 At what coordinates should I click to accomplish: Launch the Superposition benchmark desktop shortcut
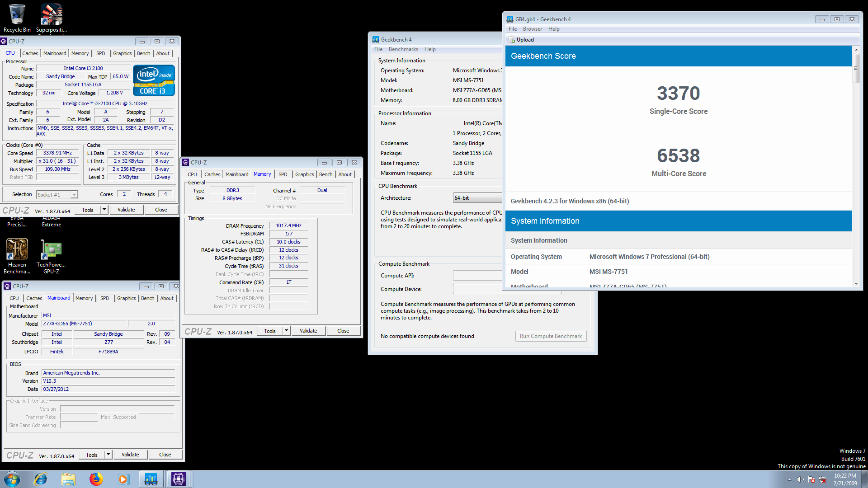click(x=52, y=18)
